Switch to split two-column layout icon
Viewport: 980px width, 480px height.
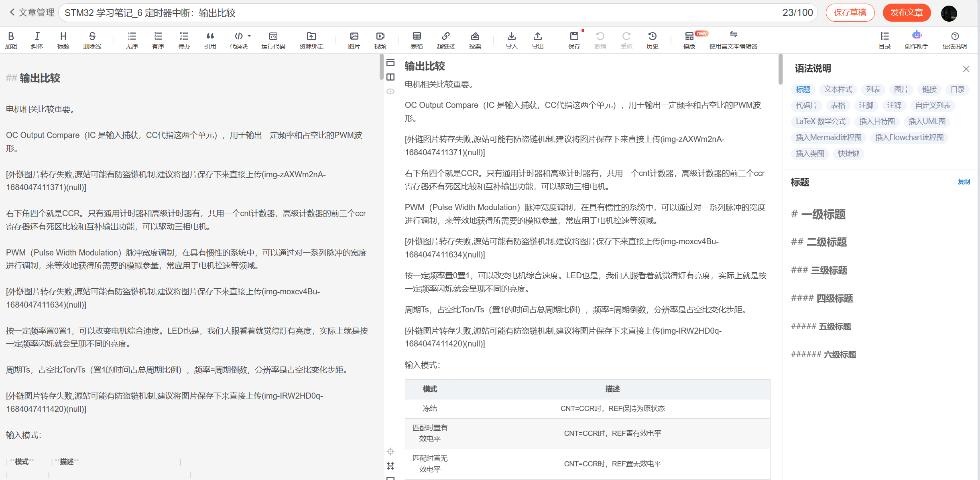(390, 77)
